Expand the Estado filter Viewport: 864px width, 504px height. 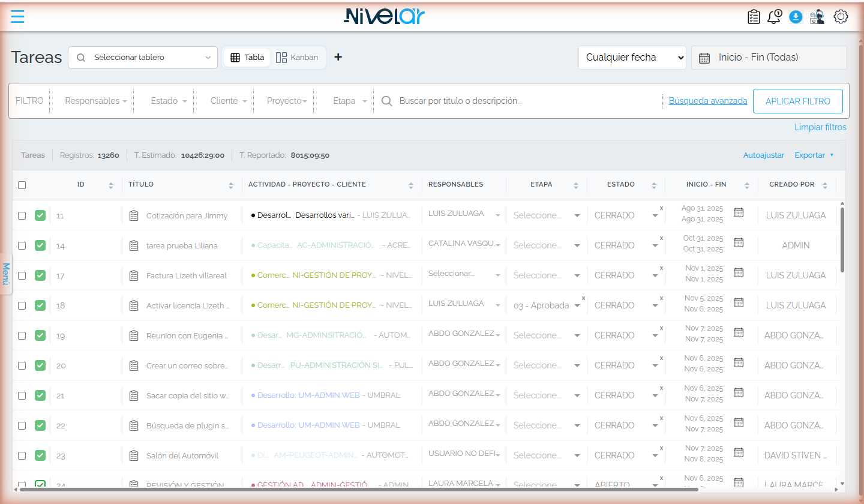169,101
